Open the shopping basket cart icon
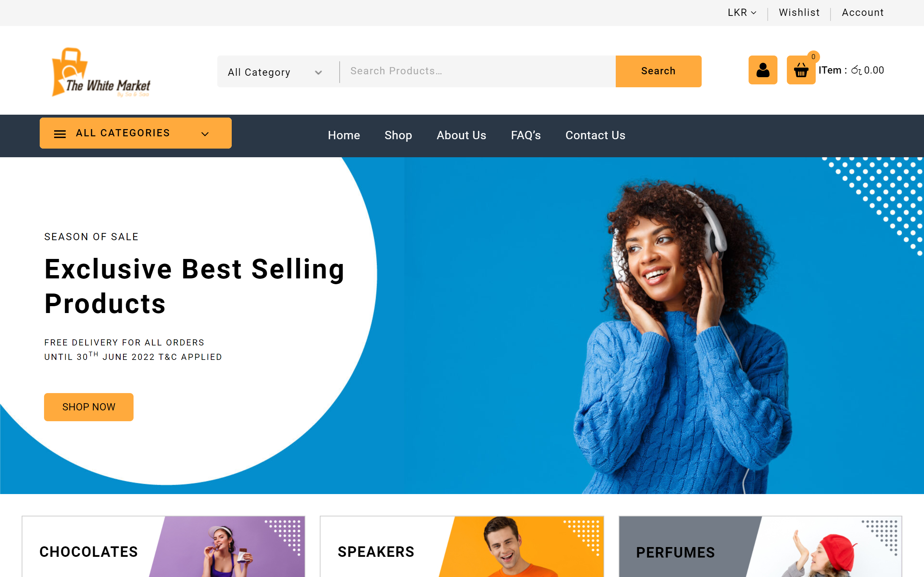The height and width of the screenshot is (577, 924). click(801, 70)
